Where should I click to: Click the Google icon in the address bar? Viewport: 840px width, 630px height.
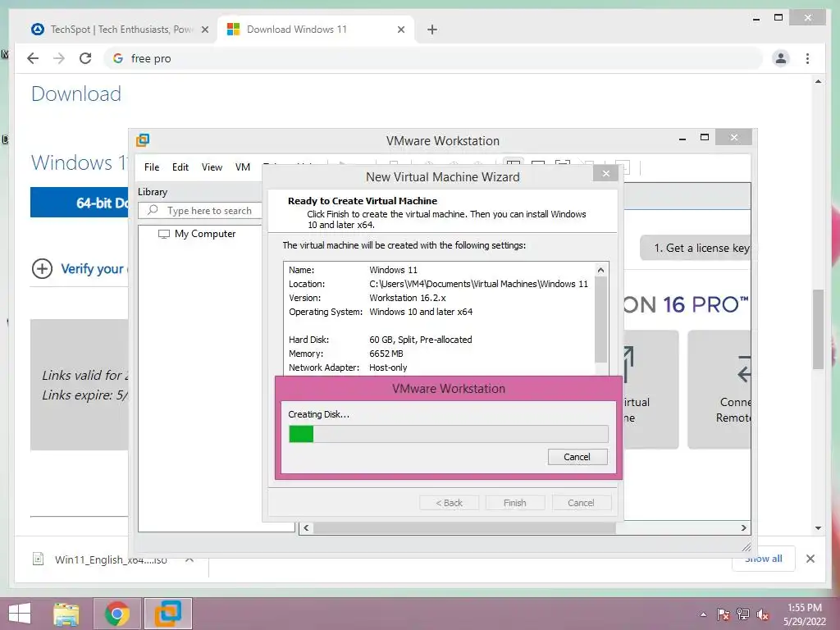click(118, 58)
